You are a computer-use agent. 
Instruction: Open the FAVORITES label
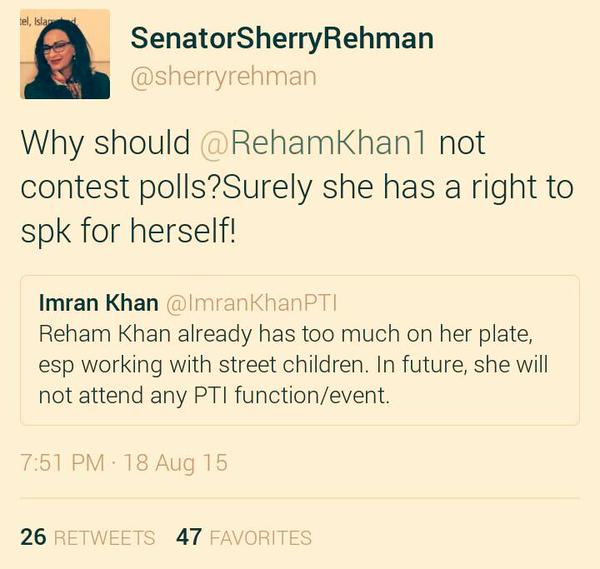tap(261, 538)
